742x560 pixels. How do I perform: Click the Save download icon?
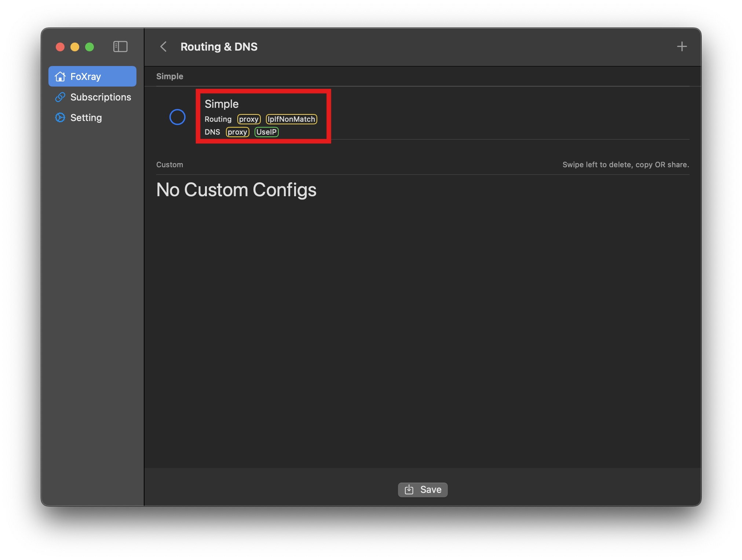pyautogui.click(x=409, y=490)
